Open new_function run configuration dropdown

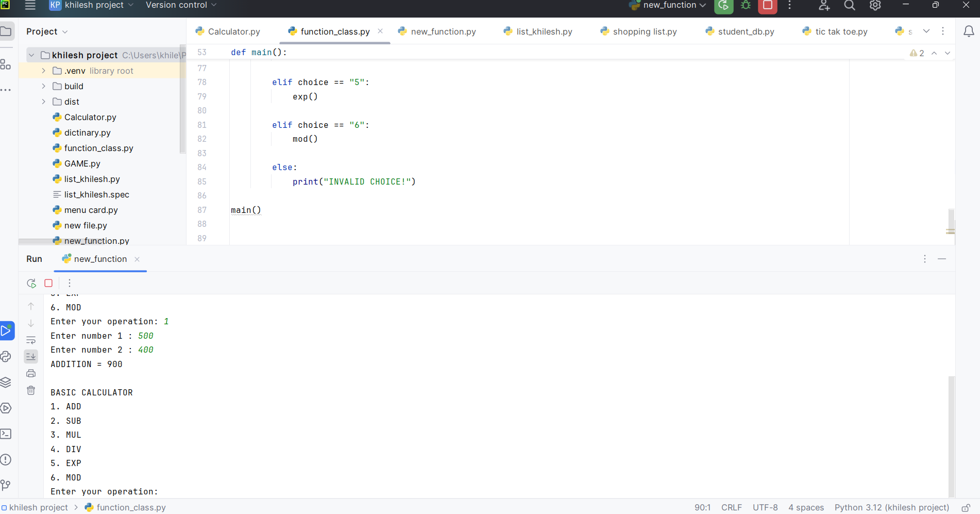[668, 5]
